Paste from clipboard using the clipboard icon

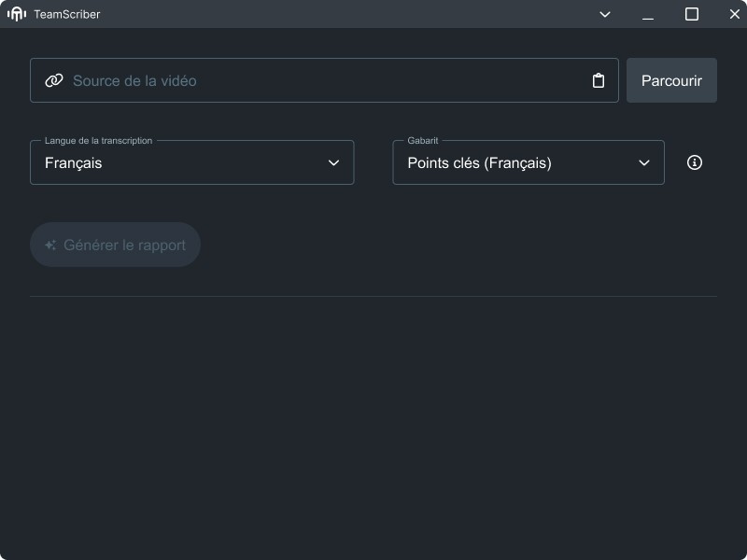coord(599,80)
